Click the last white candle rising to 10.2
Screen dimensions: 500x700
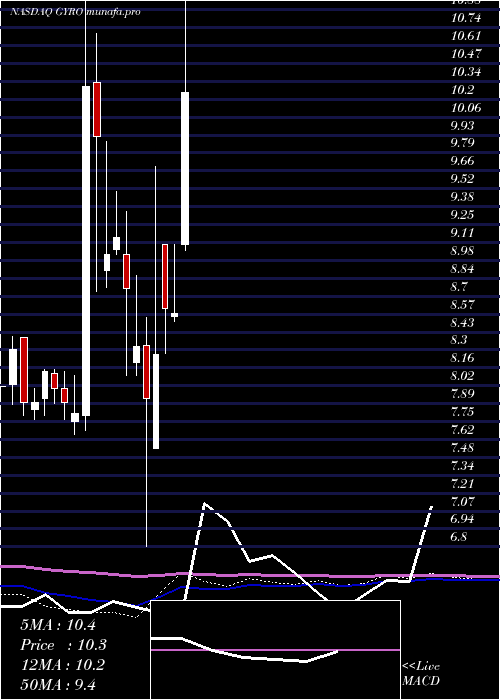(185, 168)
